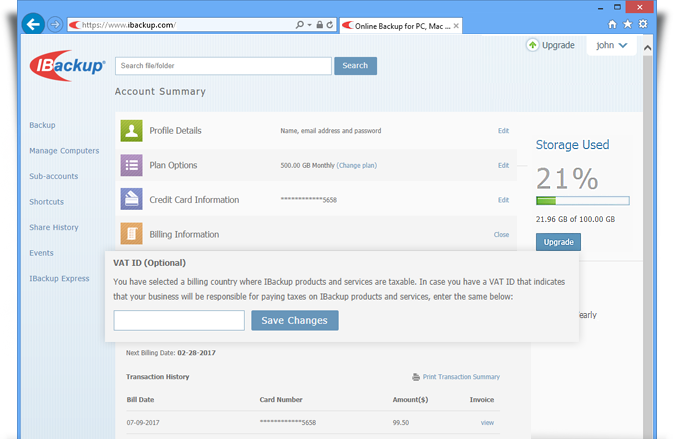
Task: Open browser home icon
Action: (x=612, y=25)
